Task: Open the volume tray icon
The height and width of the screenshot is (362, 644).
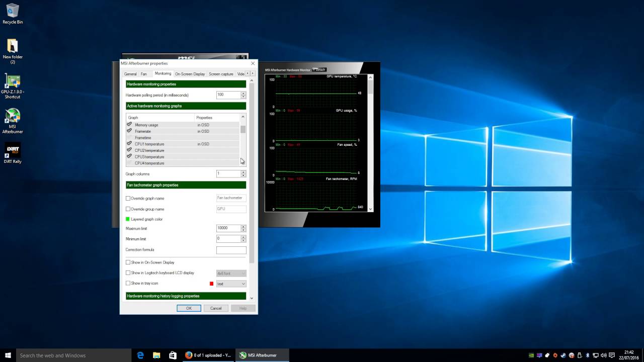Action: [x=604, y=355]
